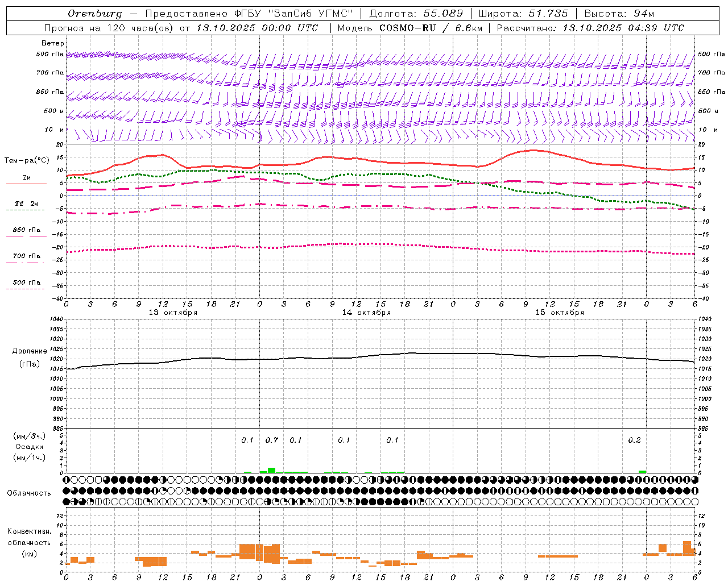
Task: Click the 'Долгота: 55.089' value
Action: pos(416,14)
